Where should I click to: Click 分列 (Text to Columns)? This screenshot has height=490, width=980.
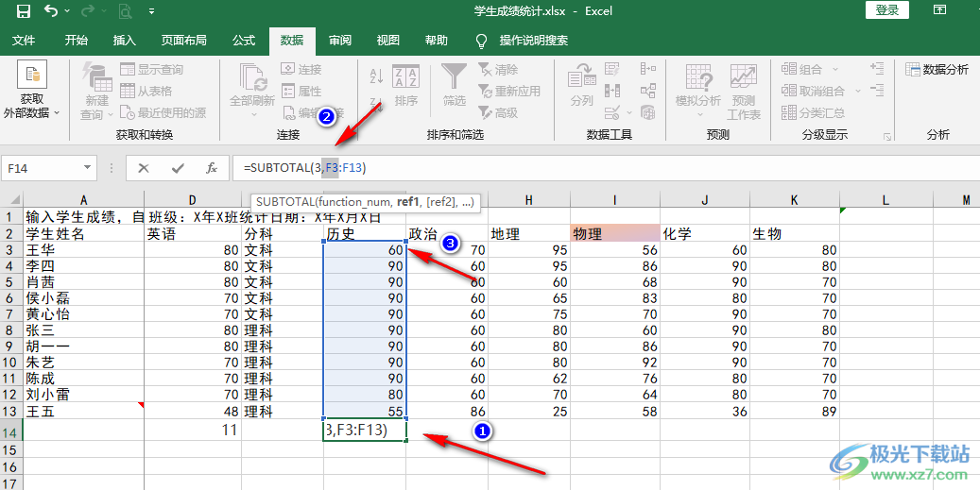pos(582,86)
